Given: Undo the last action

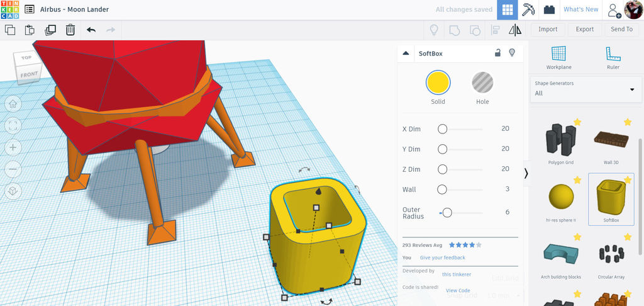Looking at the screenshot, I should pyautogui.click(x=91, y=30).
